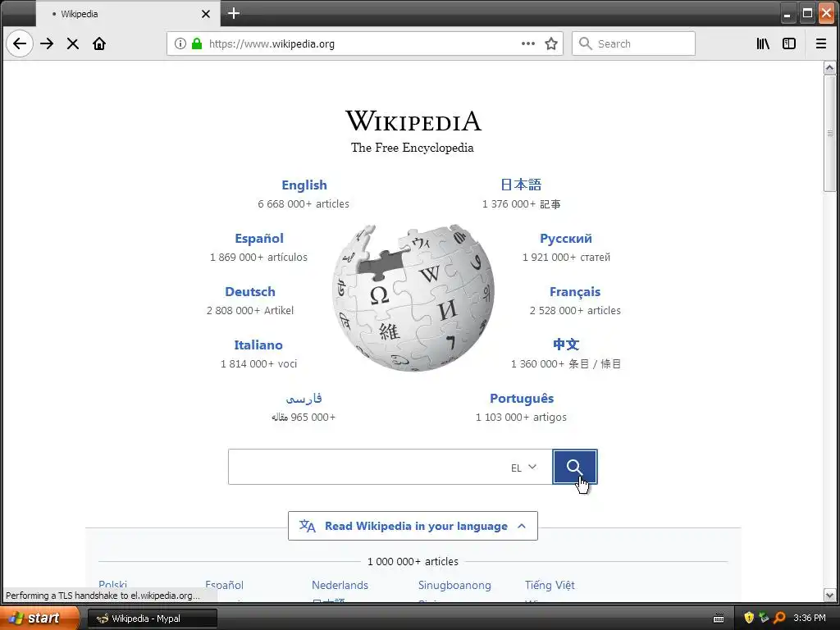Open Français Wikipedia link

click(x=575, y=291)
